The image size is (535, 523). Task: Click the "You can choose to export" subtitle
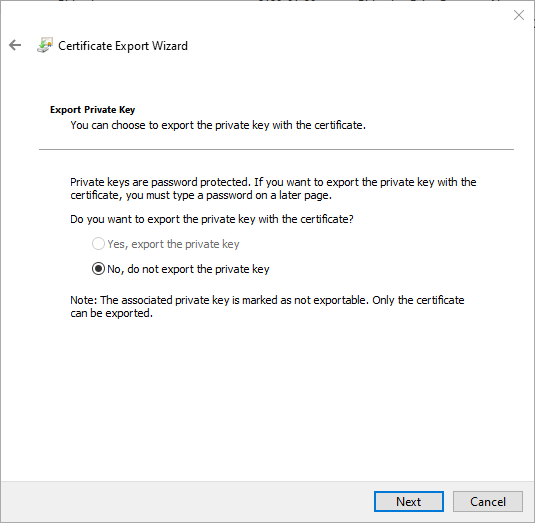point(218,125)
